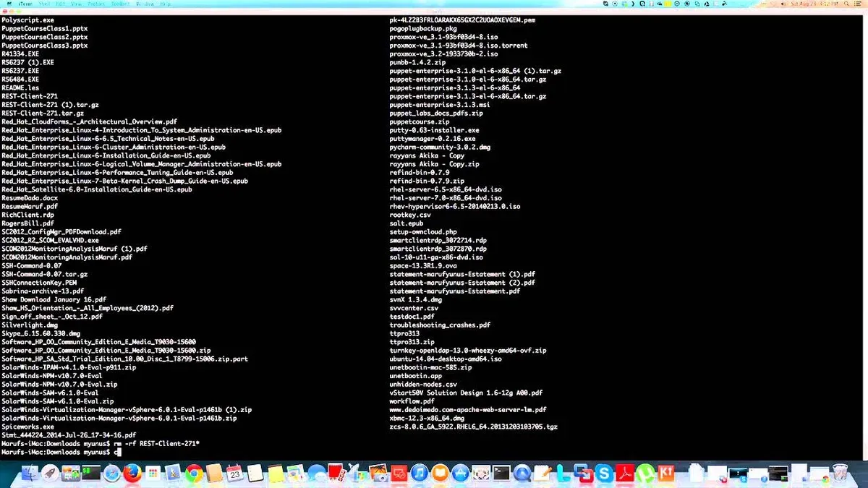868x488 pixels.
Task: Open iBooks orange icon in dock
Action: pyautogui.click(x=440, y=474)
